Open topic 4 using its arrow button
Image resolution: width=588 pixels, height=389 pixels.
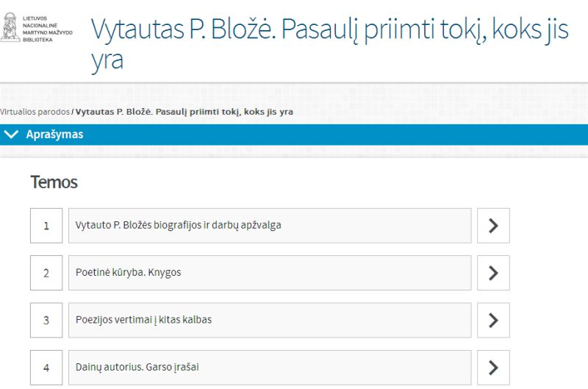click(493, 368)
